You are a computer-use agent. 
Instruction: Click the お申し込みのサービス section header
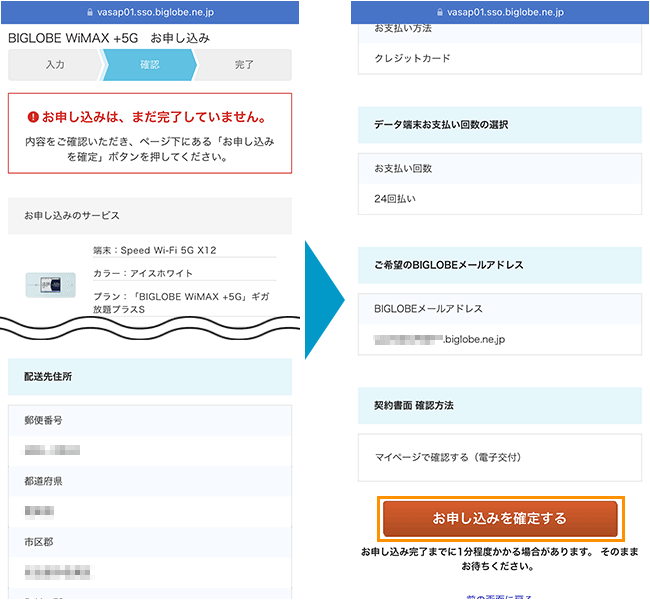(150, 216)
